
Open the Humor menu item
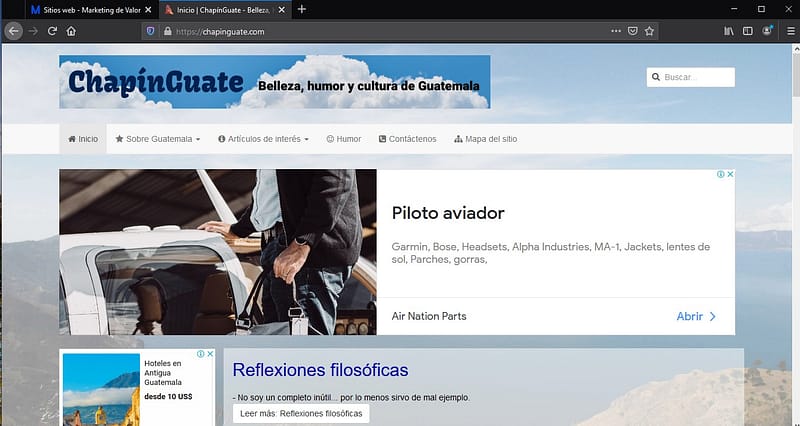click(x=343, y=139)
